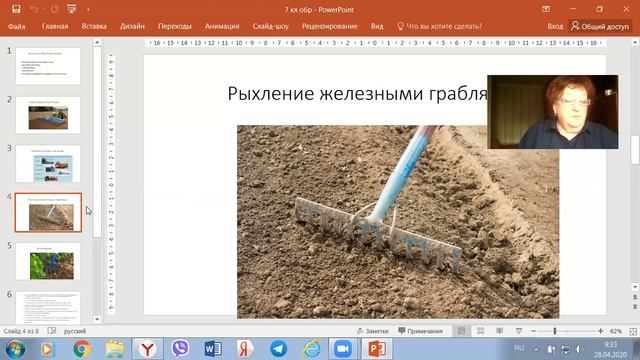
Task: Start Slide Show from status bar icon
Action: point(519,331)
